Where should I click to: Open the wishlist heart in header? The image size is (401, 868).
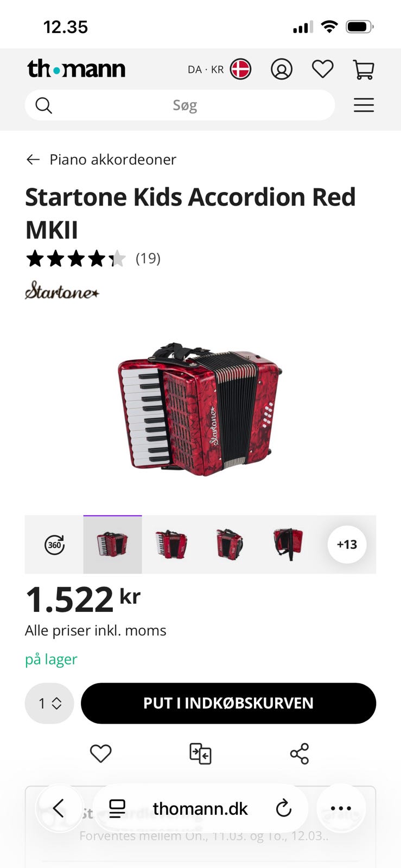tap(322, 69)
